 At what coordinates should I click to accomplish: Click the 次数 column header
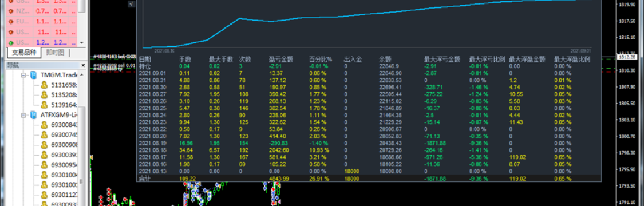pos(245,59)
